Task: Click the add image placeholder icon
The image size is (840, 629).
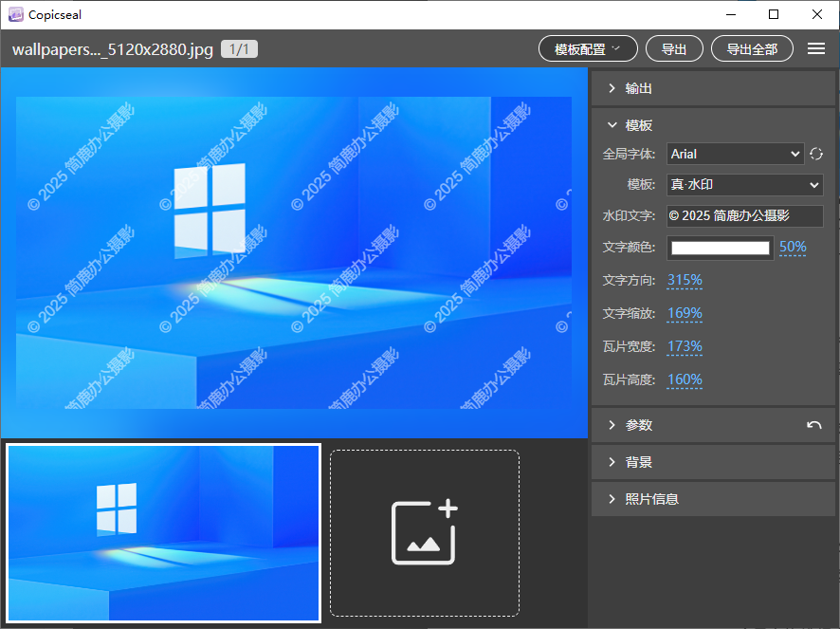Action: (x=425, y=533)
